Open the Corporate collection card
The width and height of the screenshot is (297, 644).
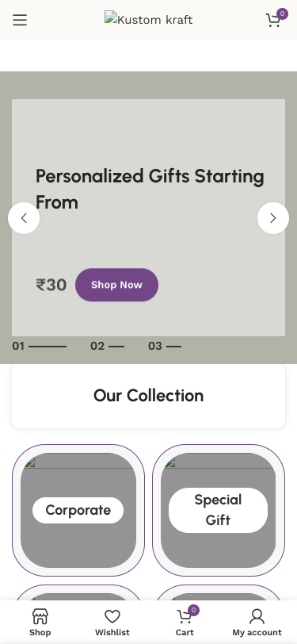(x=78, y=510)
